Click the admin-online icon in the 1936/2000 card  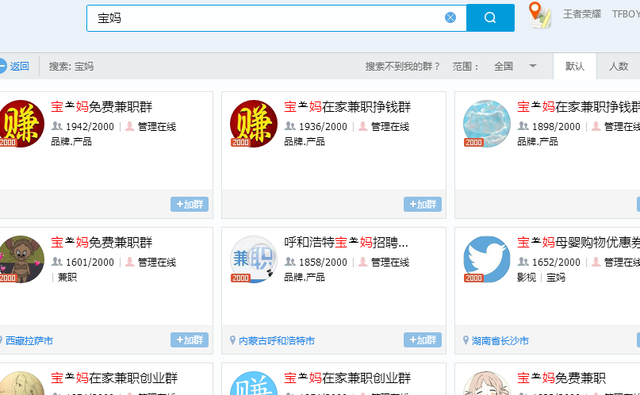pyautogui.click(x=363, y=126)
